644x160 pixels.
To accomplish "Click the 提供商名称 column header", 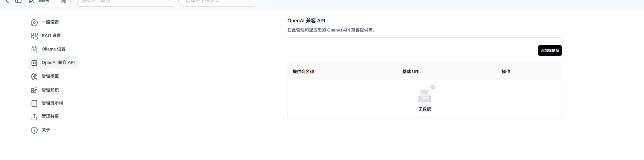I will pyautogui.click(x=342, y=72).
